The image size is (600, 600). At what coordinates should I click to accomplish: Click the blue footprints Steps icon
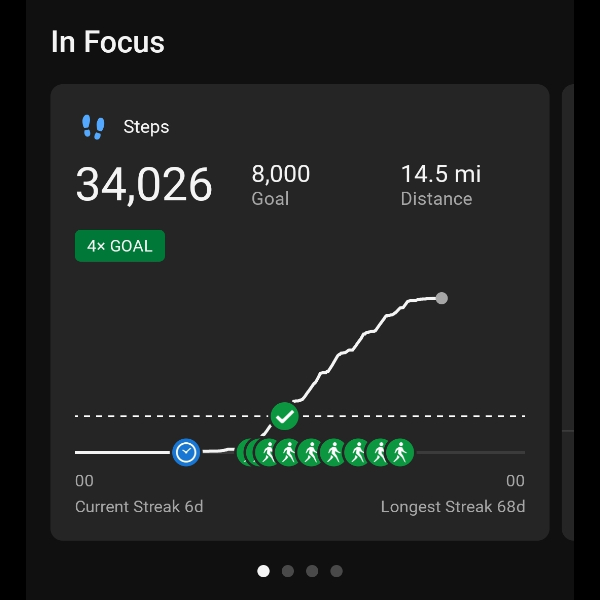[93, 127]
